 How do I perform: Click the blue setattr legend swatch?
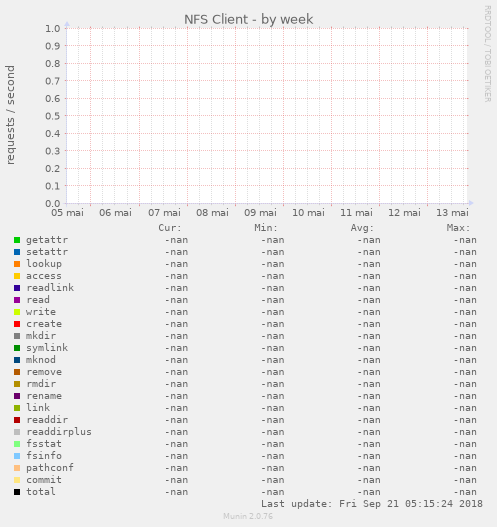[17, 252]
